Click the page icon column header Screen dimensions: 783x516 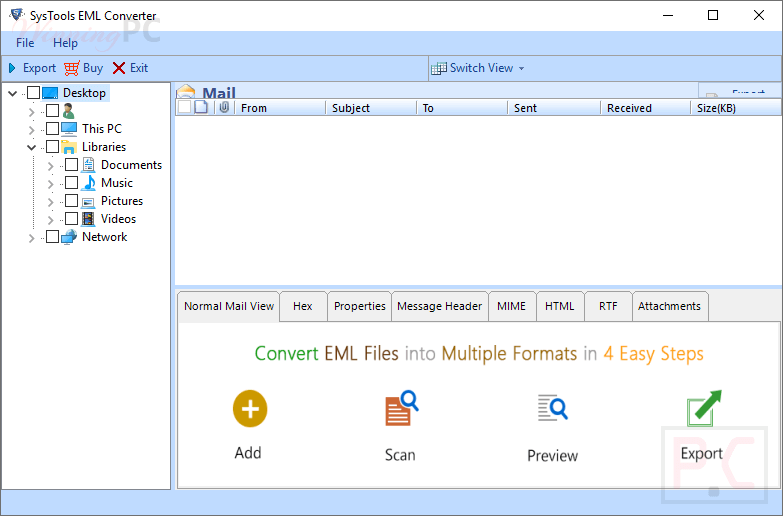click(201, 107)
